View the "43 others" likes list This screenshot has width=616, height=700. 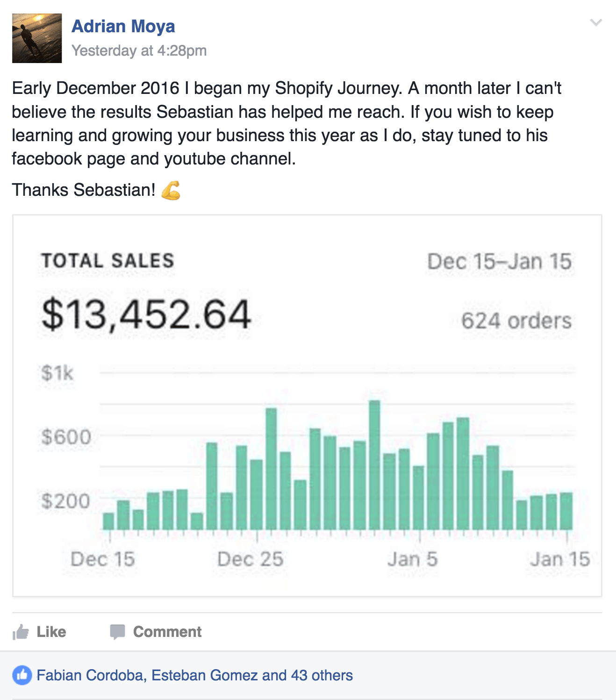(322, 675)
